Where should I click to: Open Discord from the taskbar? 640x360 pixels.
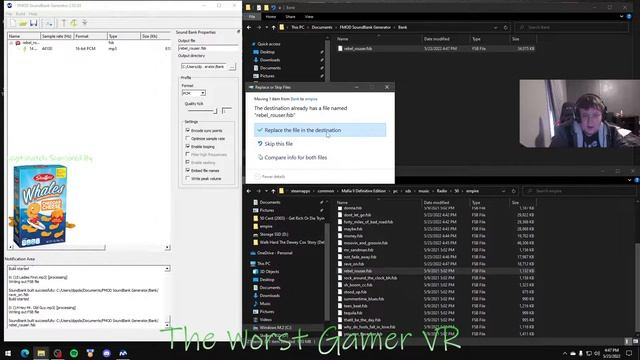pyautogui.click(x=107, y=353)
